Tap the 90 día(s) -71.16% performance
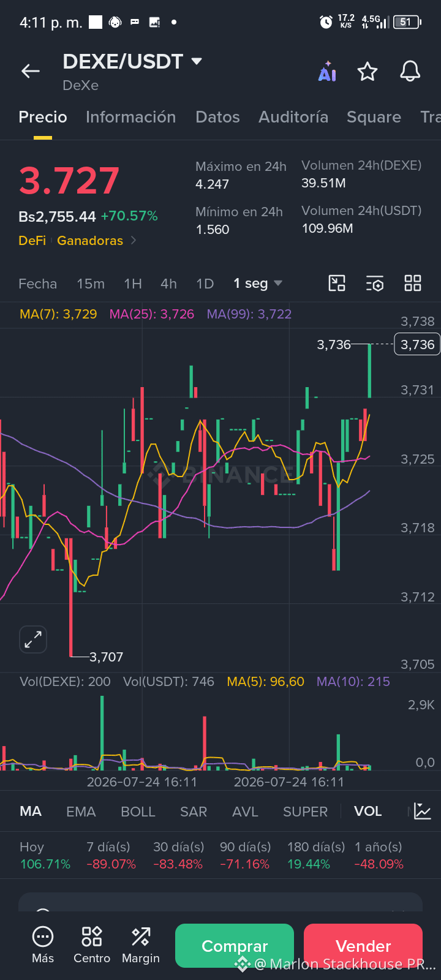The height and width of the screenshot is (980, 441). pyautogui.click(x=245, y=856)
